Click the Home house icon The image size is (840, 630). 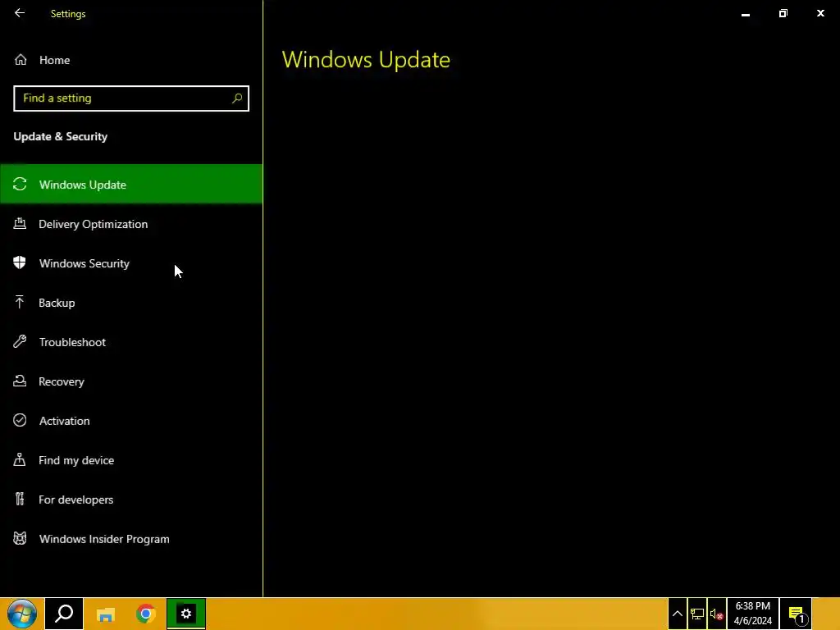(x=21, y=59)
